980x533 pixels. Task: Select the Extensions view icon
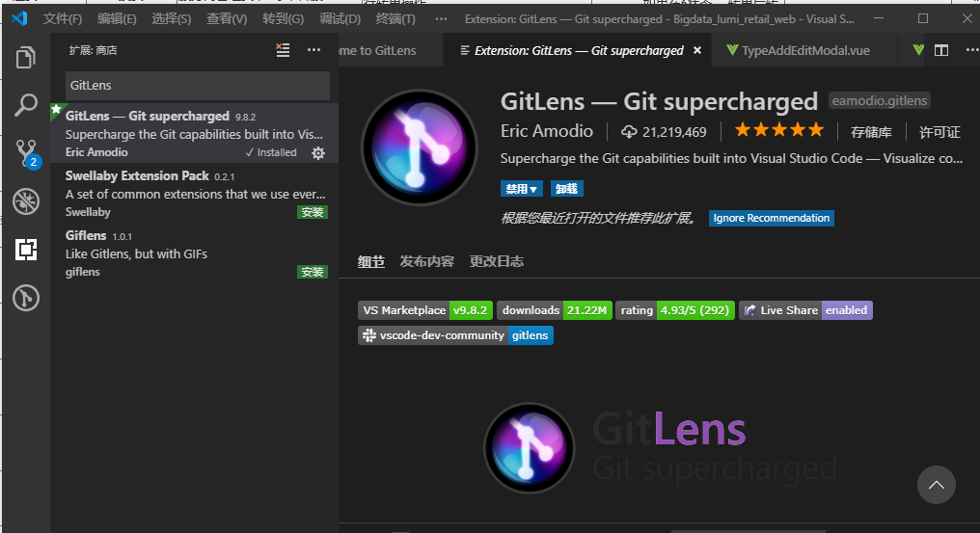click(x=26, y=250)
